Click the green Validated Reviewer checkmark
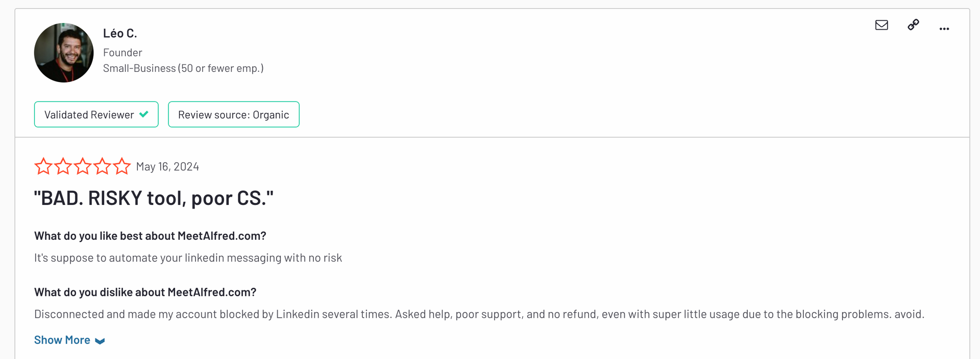Image resolution: width=980 pixels, height=359 pixels. [144, 114]
